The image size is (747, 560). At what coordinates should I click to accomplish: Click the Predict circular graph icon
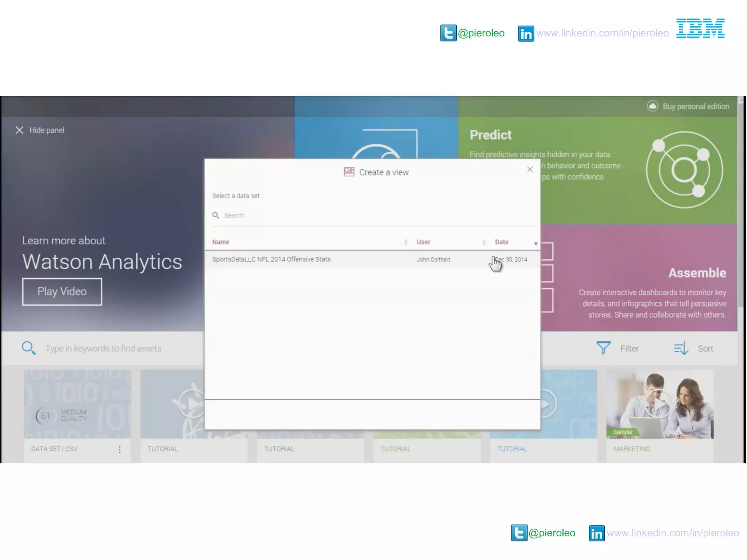click(x=684, y=170)
